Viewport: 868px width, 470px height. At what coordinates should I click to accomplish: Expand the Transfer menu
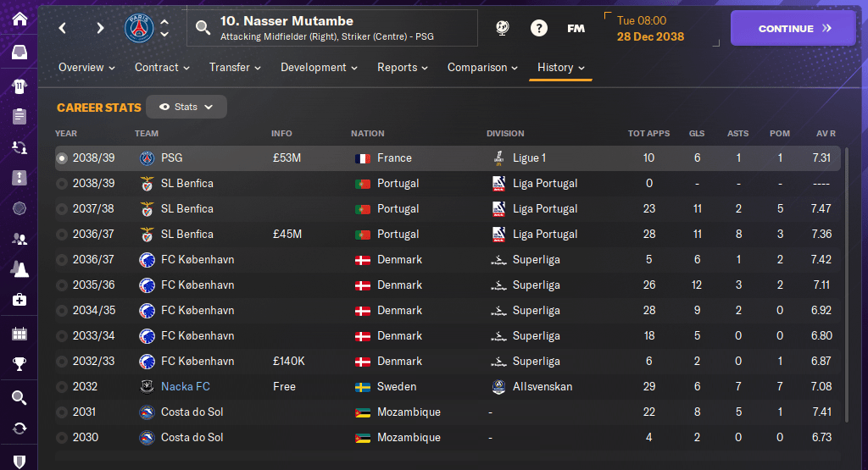[x=235, y=68]
